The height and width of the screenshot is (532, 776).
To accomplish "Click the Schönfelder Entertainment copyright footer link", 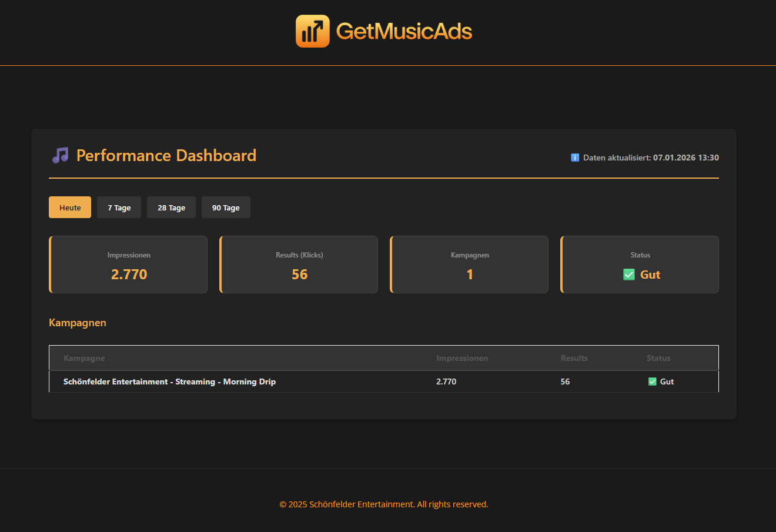I will coord(384,504).
